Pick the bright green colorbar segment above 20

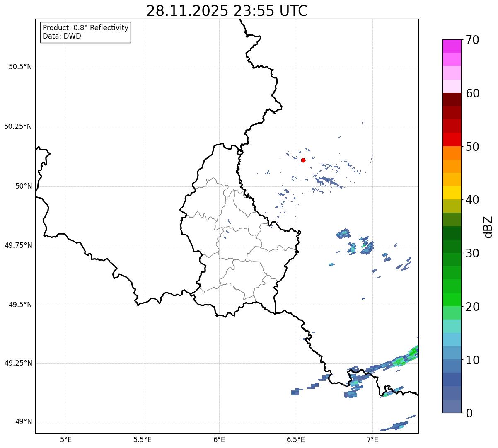click(452, 299)
